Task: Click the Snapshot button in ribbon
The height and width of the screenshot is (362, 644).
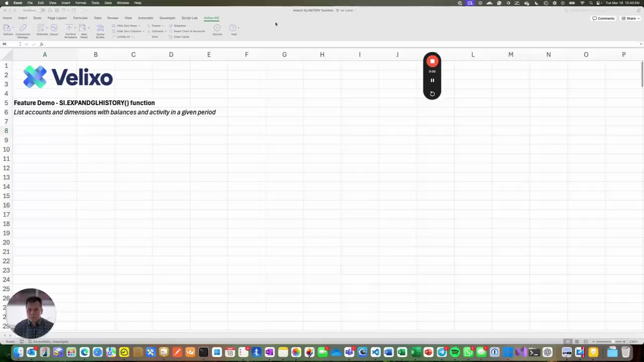Action: click(x=178, y=26)
